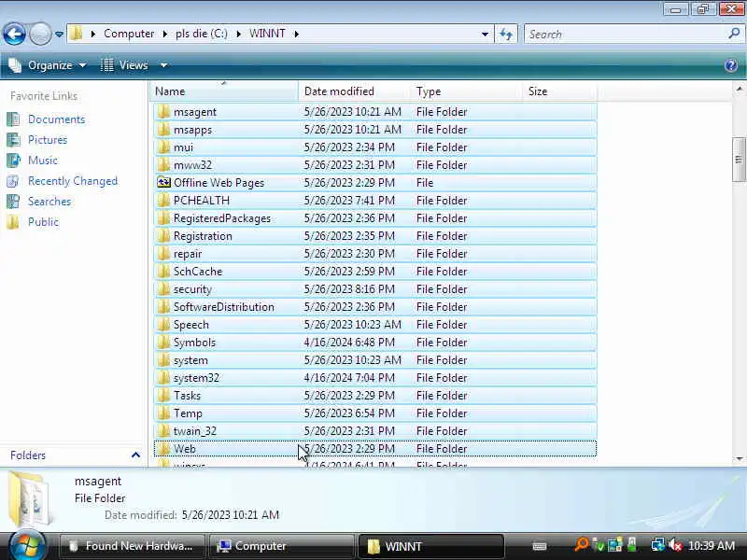Sort by the Type column header
Viewport: 747px width, 560px height.
click(x=466, y=91)
